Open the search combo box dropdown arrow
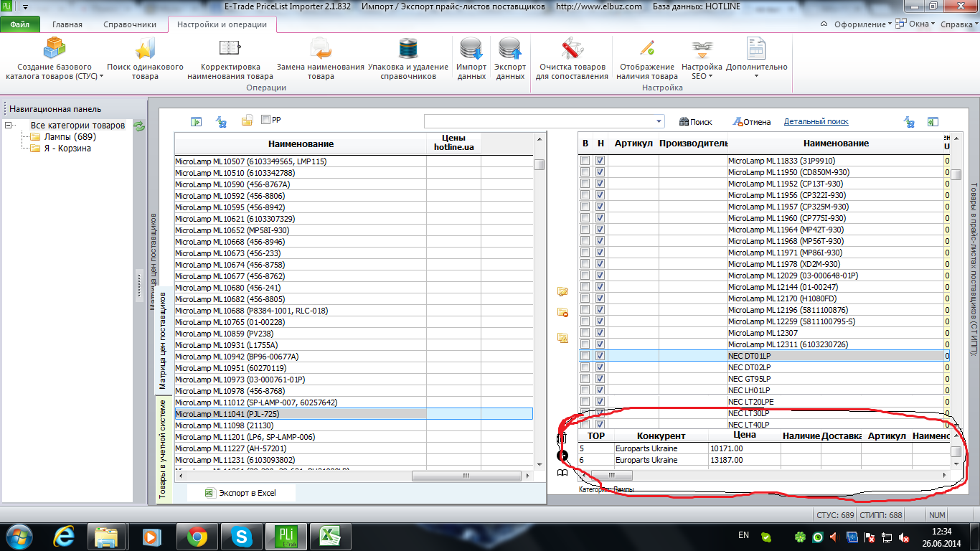980x551 pixels. 659,121
